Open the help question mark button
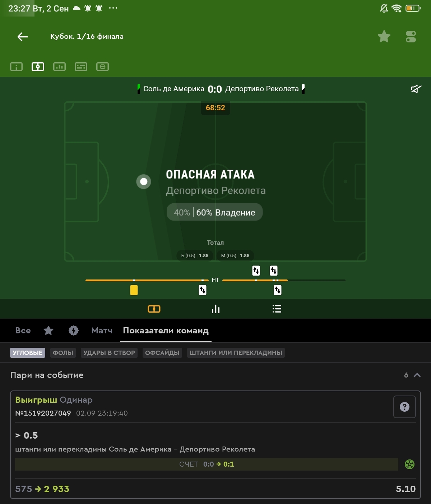 pos(404,407)
